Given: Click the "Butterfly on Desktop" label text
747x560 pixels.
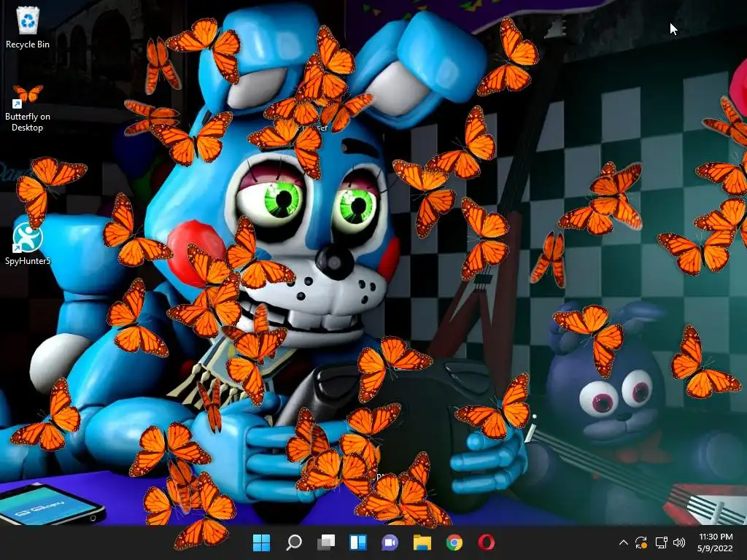Looking at the screenshot, I should tap(28, 122).
